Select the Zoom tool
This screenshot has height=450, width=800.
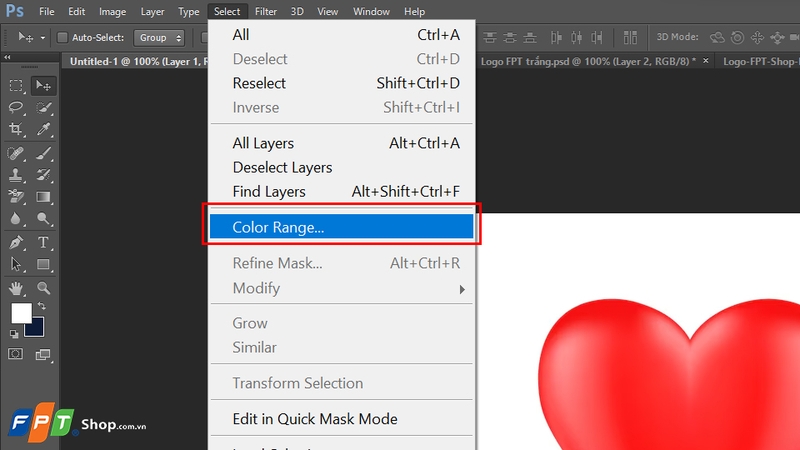(43, 288)
